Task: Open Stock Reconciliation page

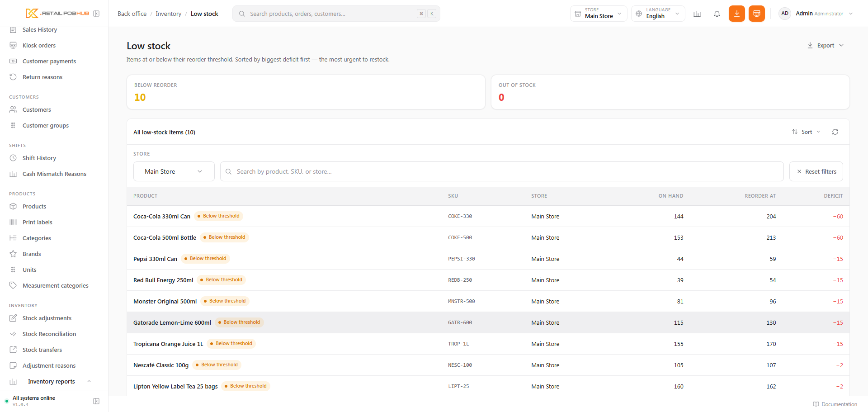Action: tap(49, 334)
